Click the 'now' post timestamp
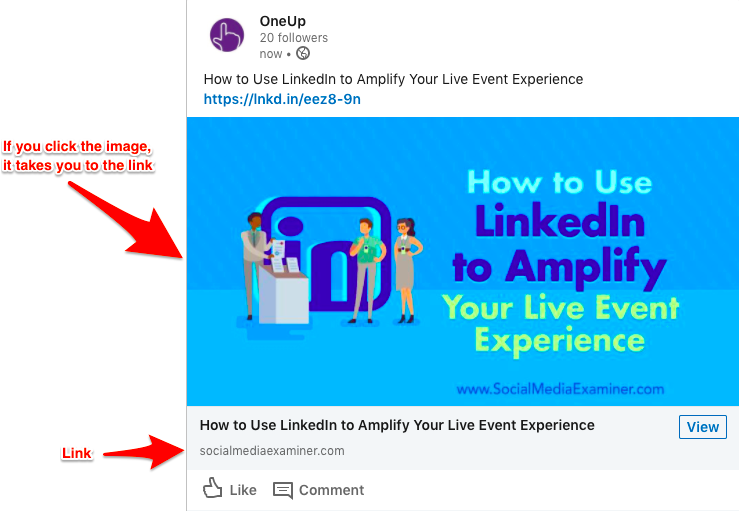Viewport: 739px width, 511px height. click(x=271, y=54)
